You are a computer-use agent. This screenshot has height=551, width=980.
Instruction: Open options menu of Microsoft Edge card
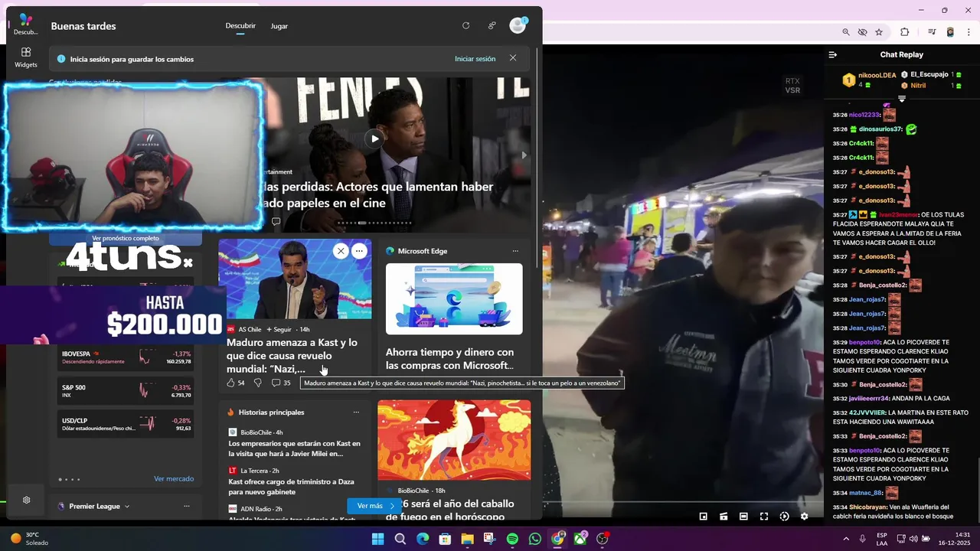pos(515,251)
